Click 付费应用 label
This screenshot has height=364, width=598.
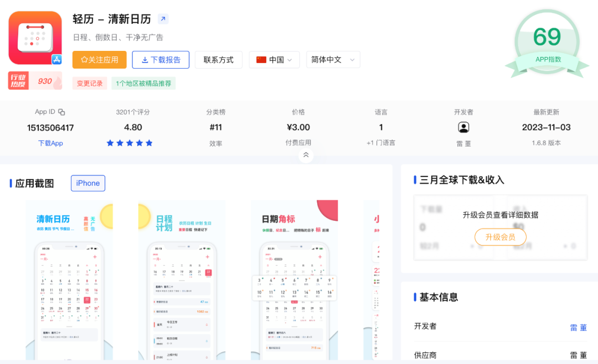[298, 143]
